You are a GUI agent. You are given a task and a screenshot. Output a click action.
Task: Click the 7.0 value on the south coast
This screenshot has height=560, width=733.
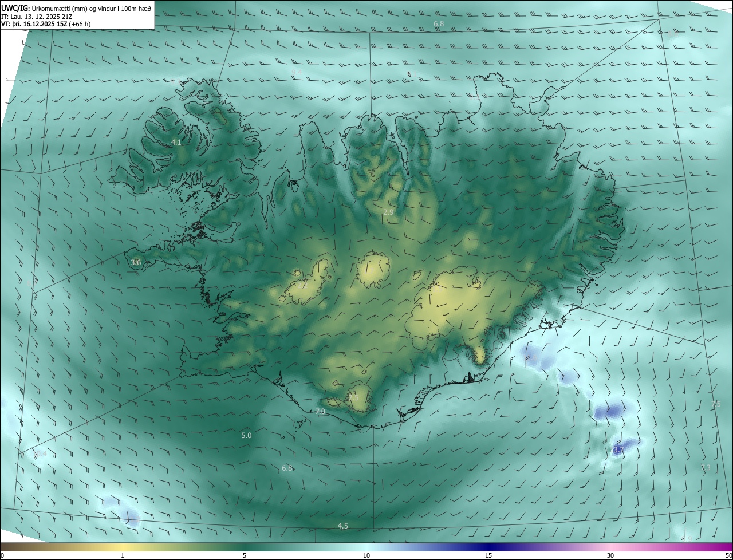tap(321, 412)
